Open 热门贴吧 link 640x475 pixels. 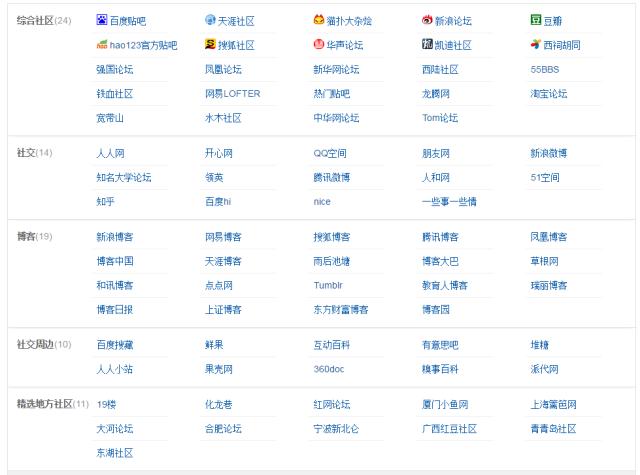pyautogui.click(x=332, y=94)
